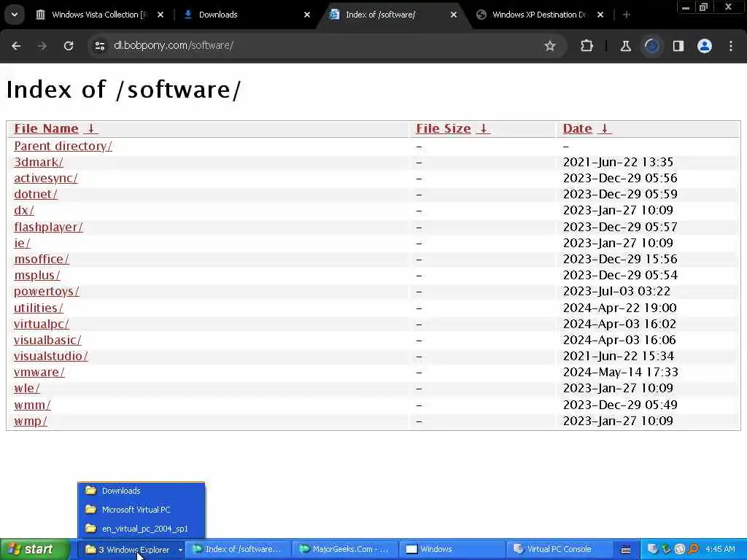The height and width of the screenshot is (560, 747).
Task: Select en_virtual_pc_2004_sp1 in popup
Action: (x=141, y=529)
